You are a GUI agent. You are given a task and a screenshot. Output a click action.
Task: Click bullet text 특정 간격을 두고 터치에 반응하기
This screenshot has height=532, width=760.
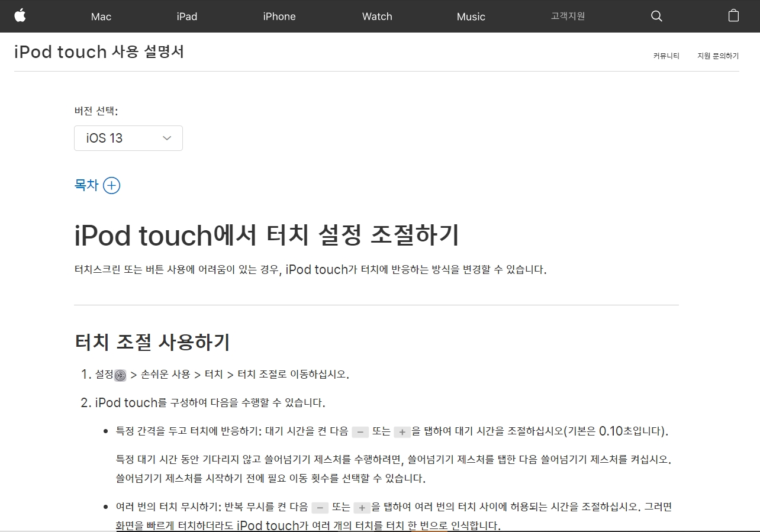(x=187, y=431)
